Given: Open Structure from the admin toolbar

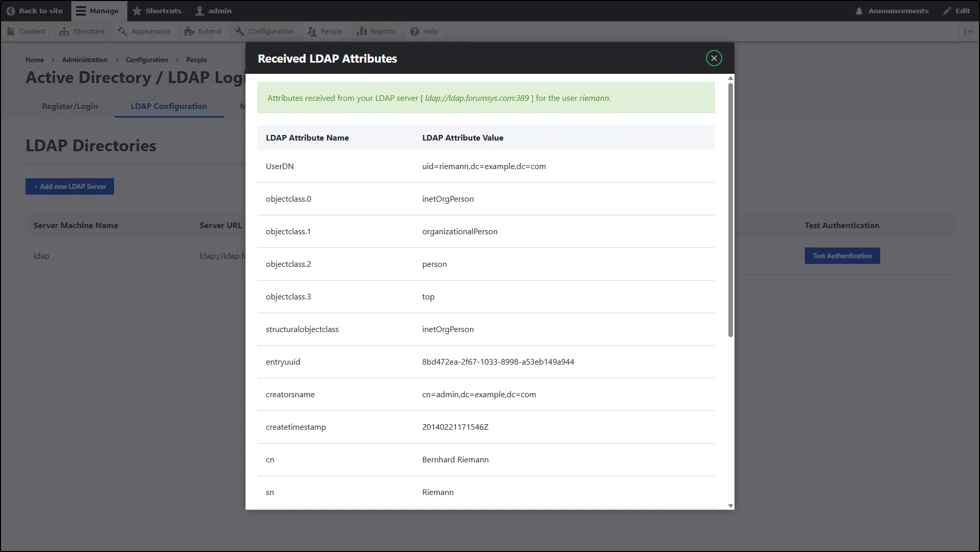Looking at the screenshot, I should coord(82,31).
